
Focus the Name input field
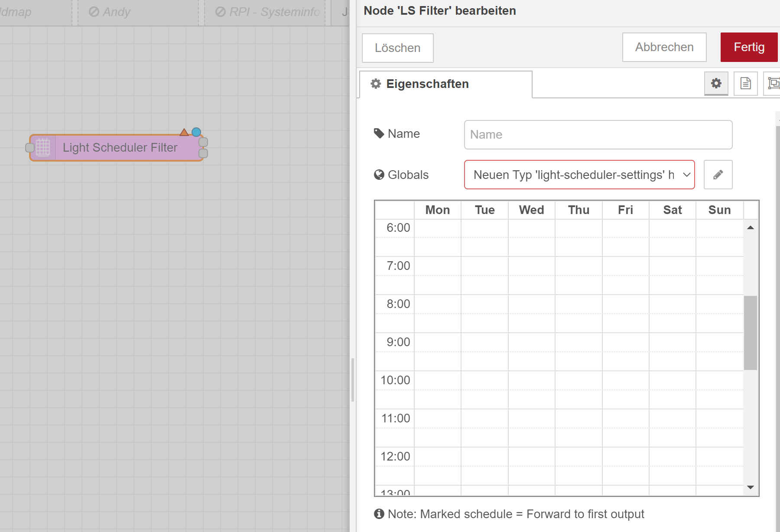(x=598, y=135)
